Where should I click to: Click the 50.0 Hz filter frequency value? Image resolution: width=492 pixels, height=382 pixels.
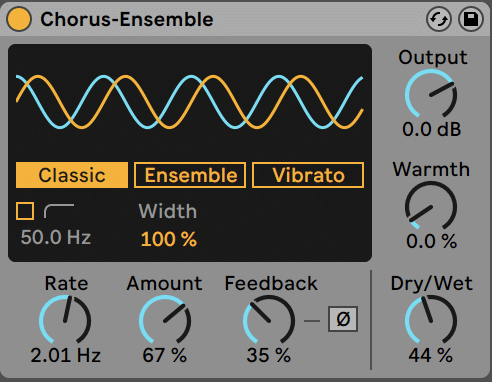[56, 237]
